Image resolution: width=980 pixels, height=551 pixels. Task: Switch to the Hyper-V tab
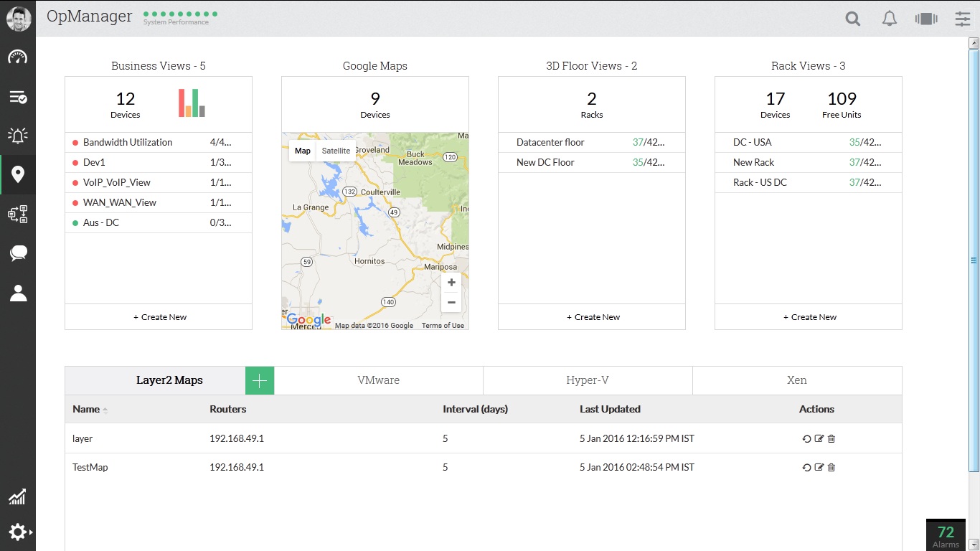[x=588, y=380]
